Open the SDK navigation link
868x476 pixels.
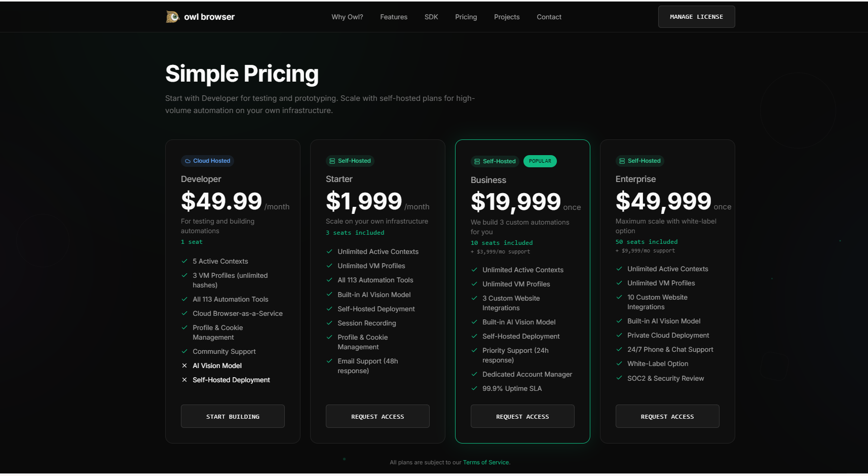(x=431, y=17)
